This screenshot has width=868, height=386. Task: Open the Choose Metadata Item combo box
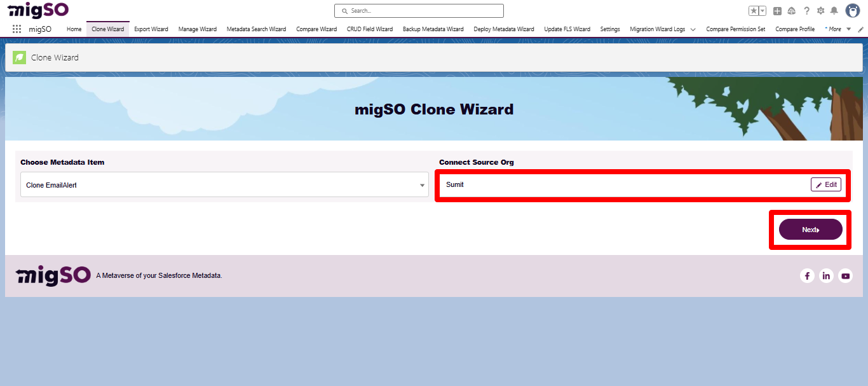[225, 185]
